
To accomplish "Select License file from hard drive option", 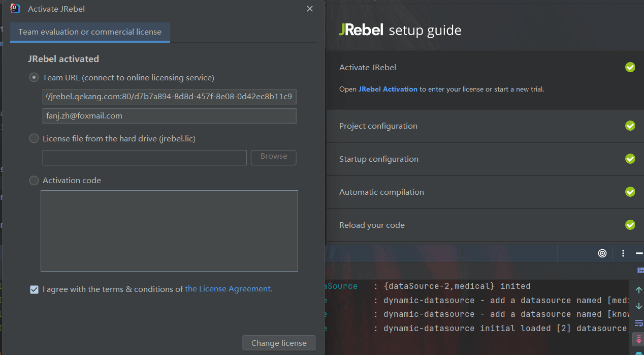I will click(34, 138).
